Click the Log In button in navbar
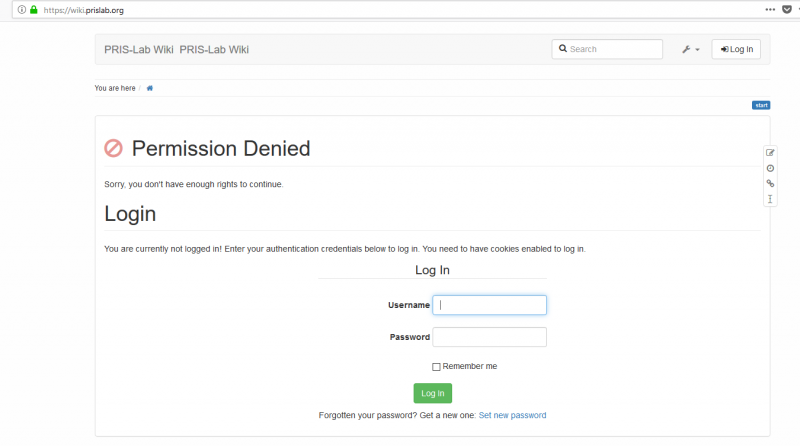This screenshot has height=446, width=800. click(x=737, y=49)
